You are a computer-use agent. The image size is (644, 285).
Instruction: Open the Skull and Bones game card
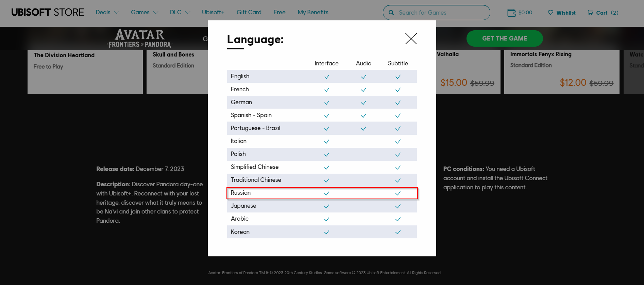[x=177, y=72]
